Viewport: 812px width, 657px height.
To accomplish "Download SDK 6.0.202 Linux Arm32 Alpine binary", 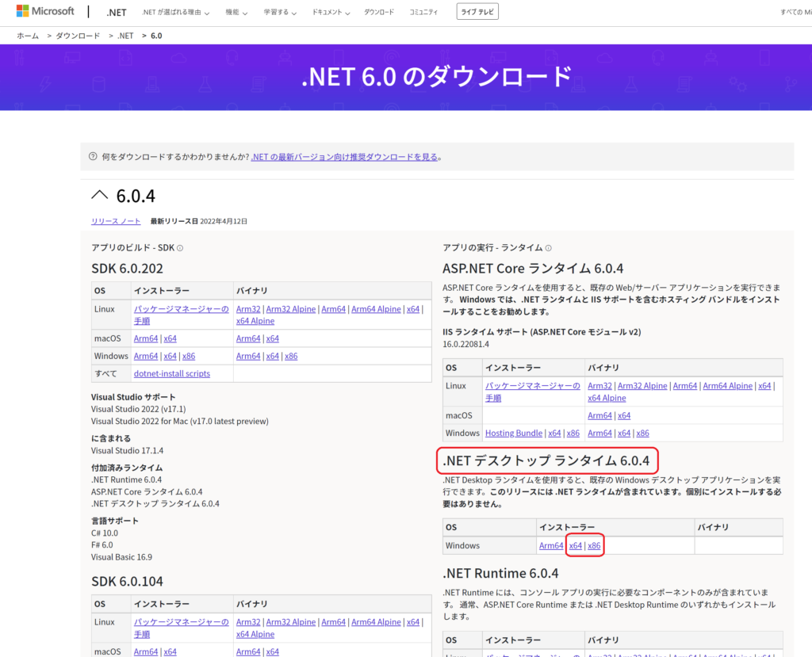I will click(x=291, y=309).
